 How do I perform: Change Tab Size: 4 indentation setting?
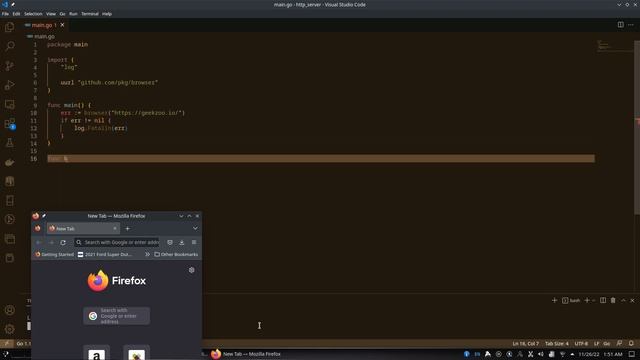(557, 344)
